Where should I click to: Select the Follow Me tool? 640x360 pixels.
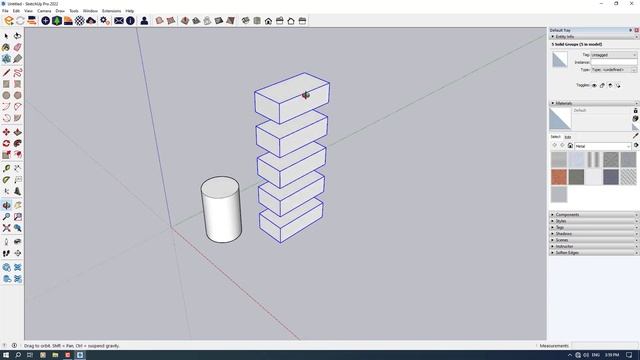click(x=18, y=144)
